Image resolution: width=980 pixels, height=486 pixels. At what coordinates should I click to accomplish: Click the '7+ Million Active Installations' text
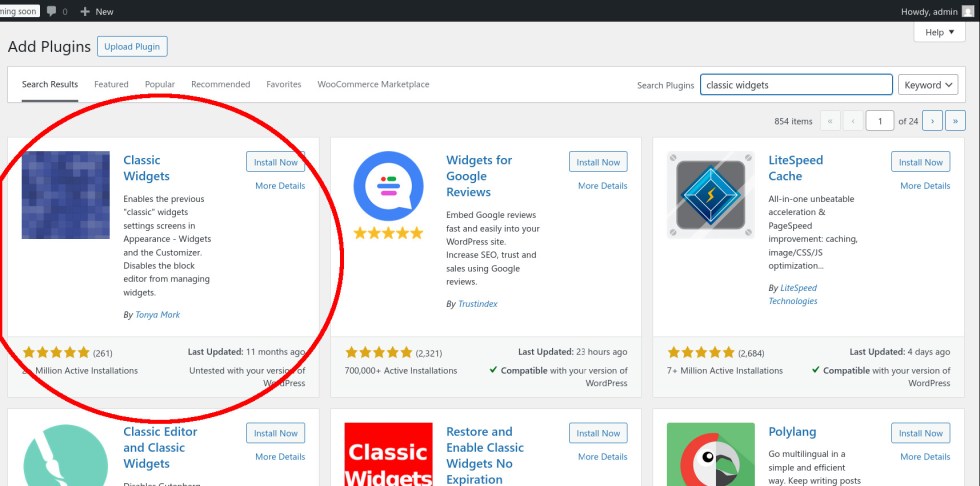[724, 370]
